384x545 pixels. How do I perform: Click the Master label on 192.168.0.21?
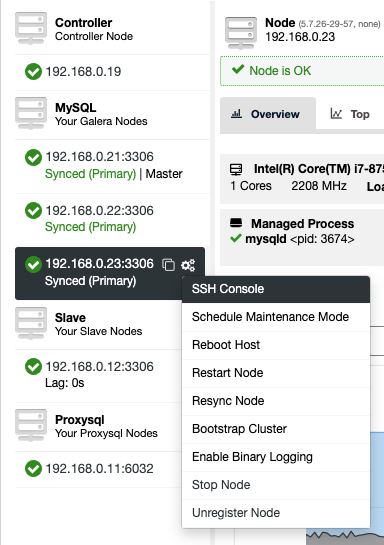(164, 174)
